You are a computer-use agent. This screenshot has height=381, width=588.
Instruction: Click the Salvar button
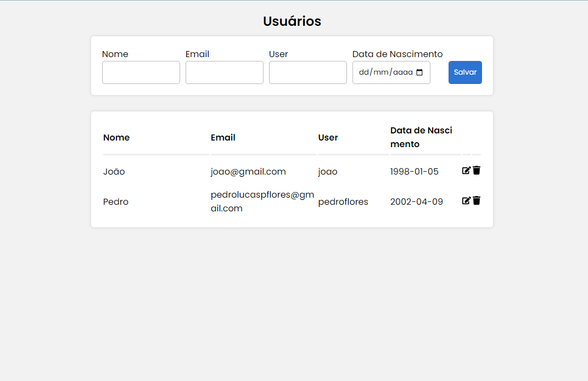[x=464, y=72]
